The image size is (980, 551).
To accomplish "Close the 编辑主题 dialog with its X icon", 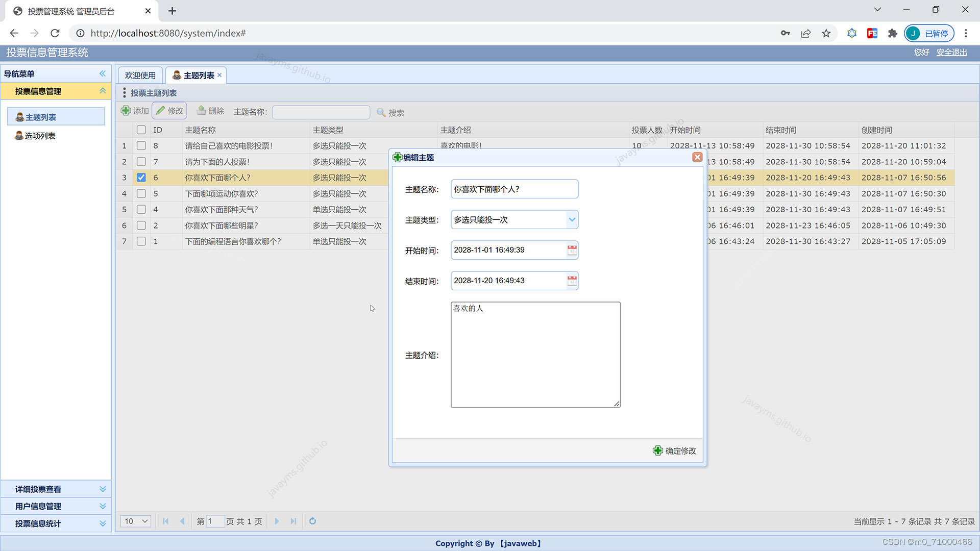I will pos(697,157).
